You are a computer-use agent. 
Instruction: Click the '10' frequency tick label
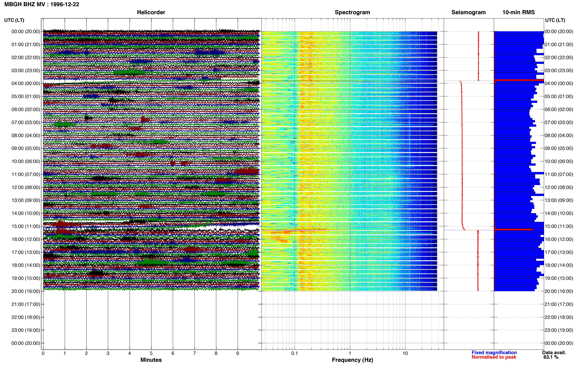point(405,353)
